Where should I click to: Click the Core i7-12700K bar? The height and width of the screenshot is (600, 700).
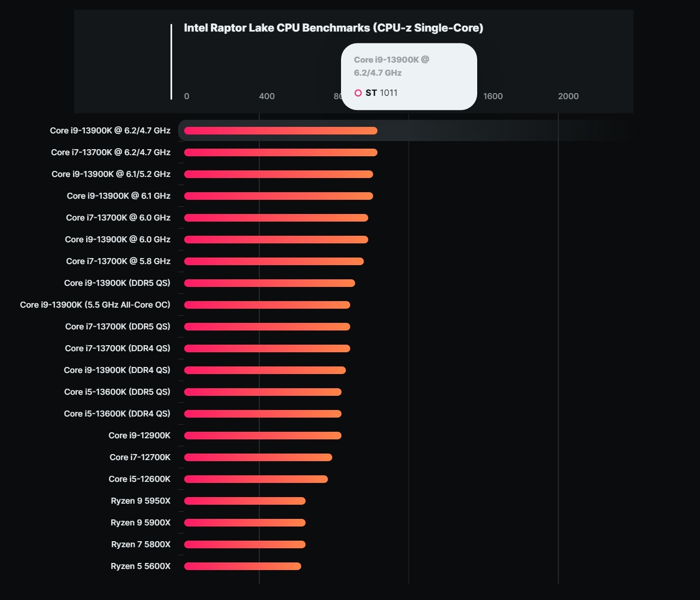pos(258,457)
